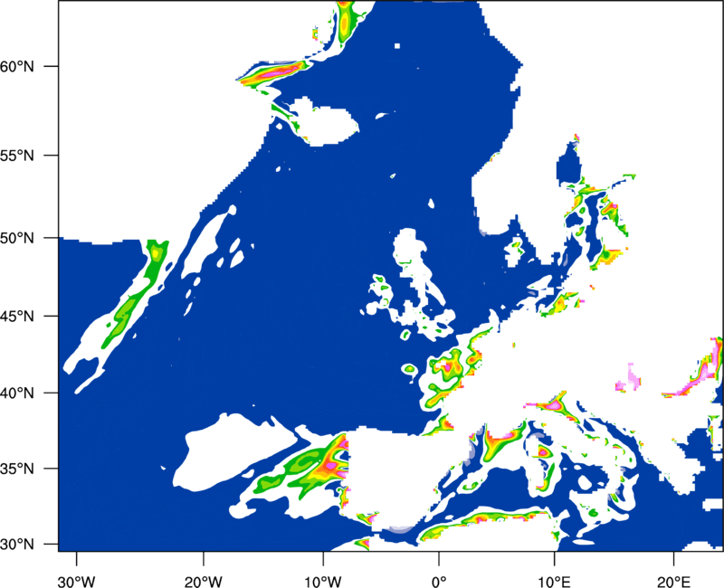Click the 20°E longitude label
This screenshot has height=588, width=724.
(672, 582)
